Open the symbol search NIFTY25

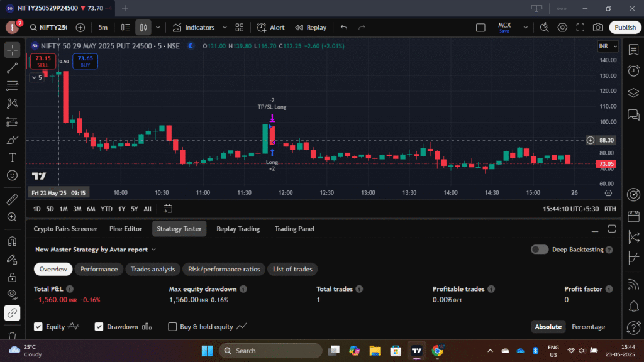pyautogui.click(x=48, y=28)
